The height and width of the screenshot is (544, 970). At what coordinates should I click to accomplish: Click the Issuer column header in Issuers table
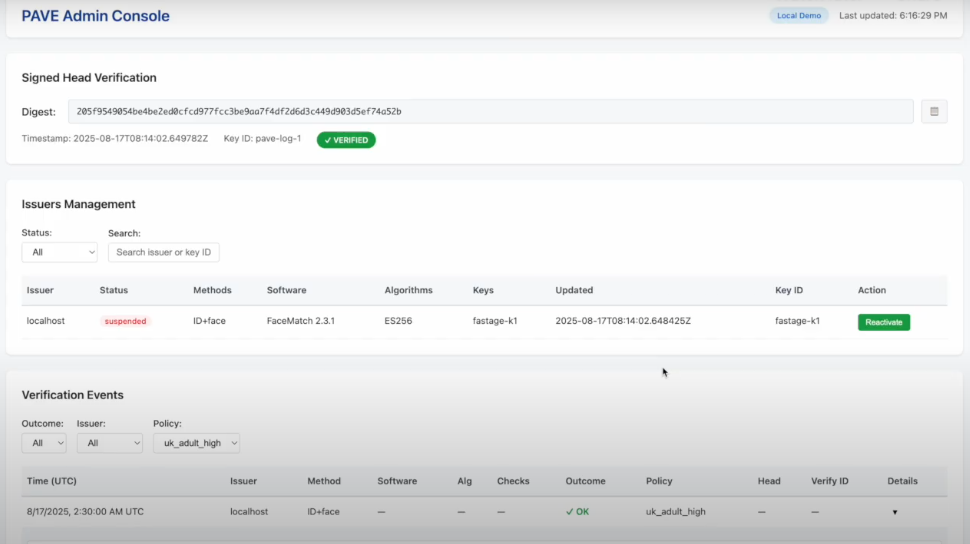tap(40, 290)
